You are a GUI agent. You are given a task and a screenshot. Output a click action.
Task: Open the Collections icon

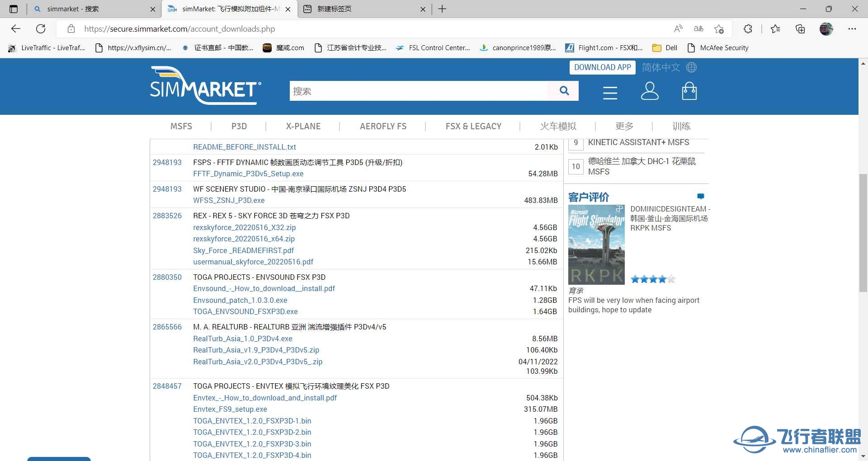800,29
